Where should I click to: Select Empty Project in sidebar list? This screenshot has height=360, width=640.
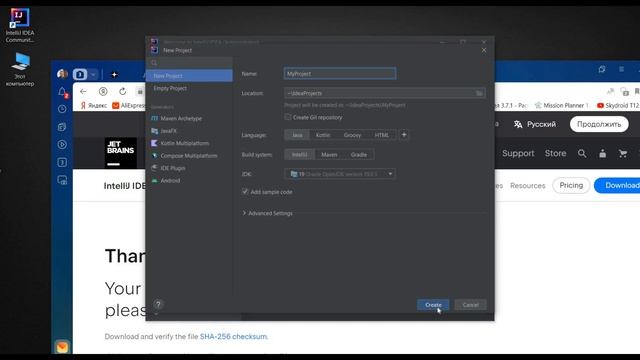pos(189,88)
